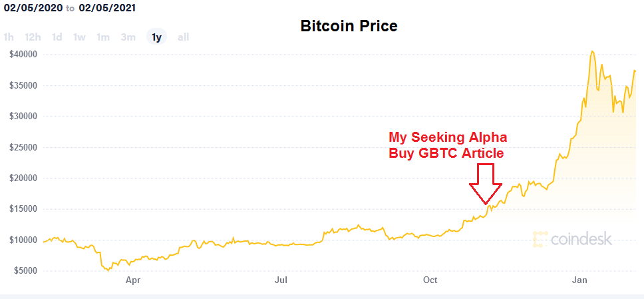
Task: Click the Jan x-axis label
Action: click(x=581, y=281)
